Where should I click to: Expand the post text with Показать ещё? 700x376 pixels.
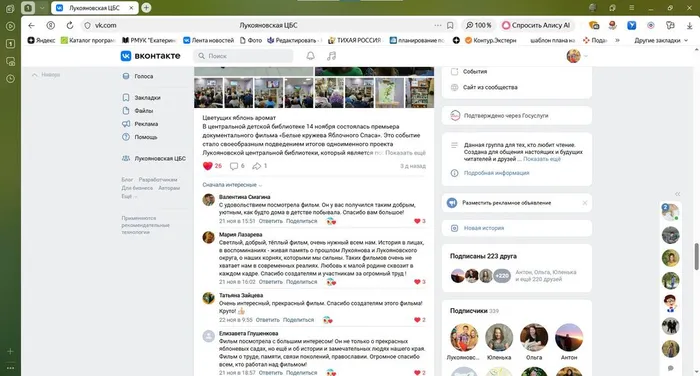(x=405, y=153)
